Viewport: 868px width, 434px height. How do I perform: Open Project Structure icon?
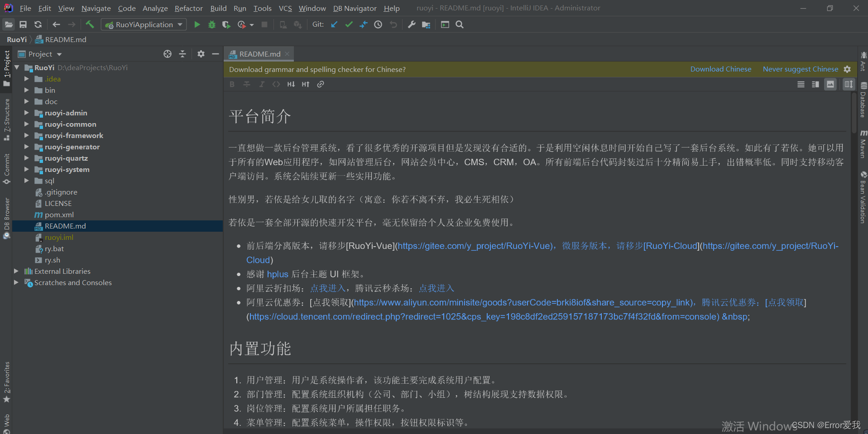(x=426, y=25)
